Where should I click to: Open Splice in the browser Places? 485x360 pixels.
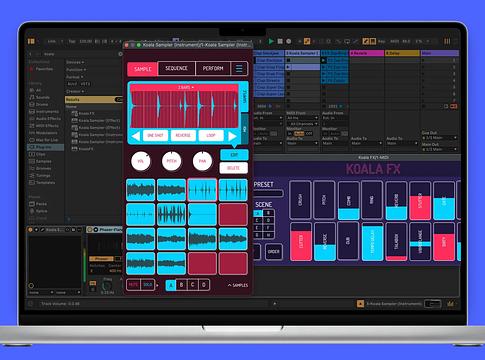pyautogui.click(x=39, y=211)
